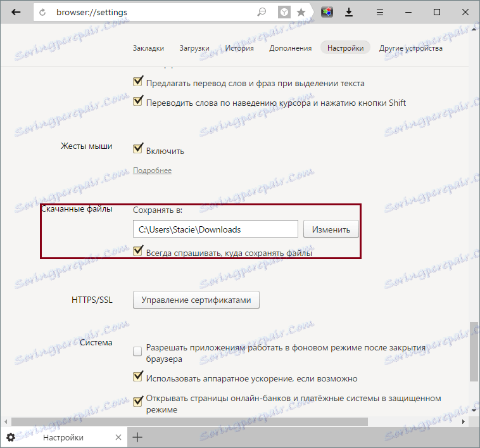
Task: Switch to the Закладки tab
Action: [x=148, y=48]
